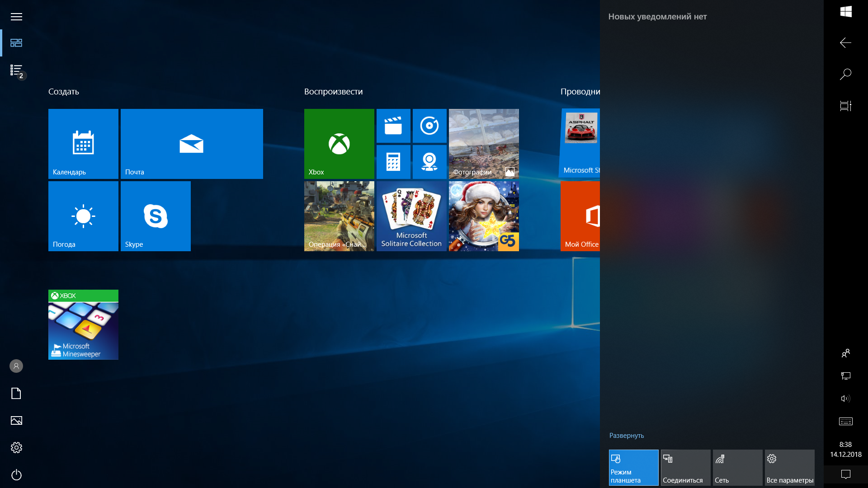Open Calendar app
Screen dimensions: 868x488
[x=83, y=144]
